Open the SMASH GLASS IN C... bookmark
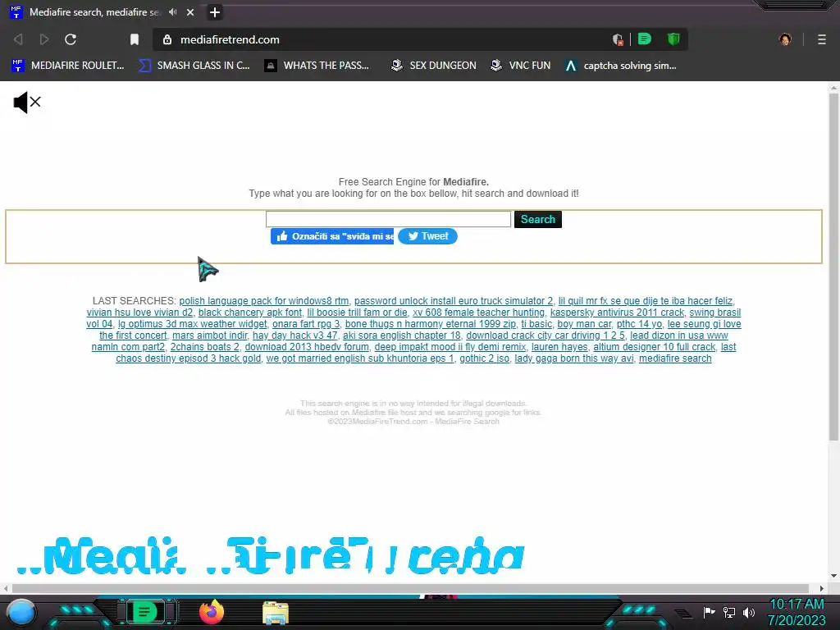This screenshot has width=840, height=630. coord(194,66)
